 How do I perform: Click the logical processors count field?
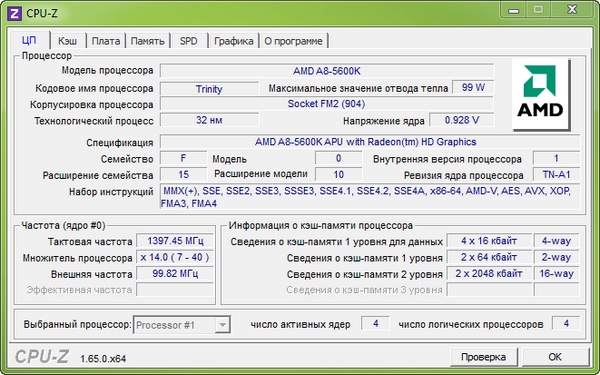click(566, 324)
